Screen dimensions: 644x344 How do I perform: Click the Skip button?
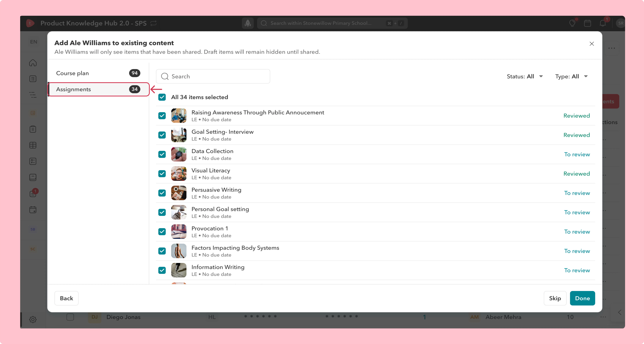pyautogui.click(x=555, y=298)
